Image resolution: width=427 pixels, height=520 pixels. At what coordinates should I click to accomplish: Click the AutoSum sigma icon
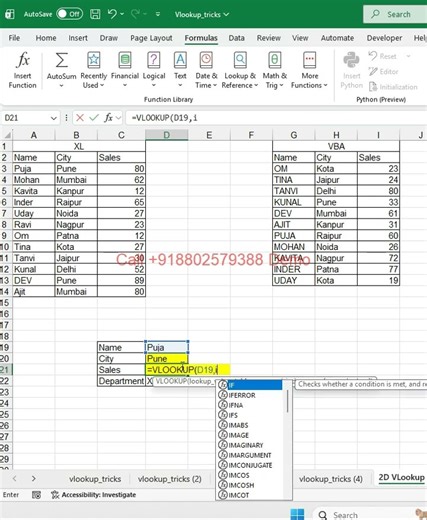pos(61,61)
